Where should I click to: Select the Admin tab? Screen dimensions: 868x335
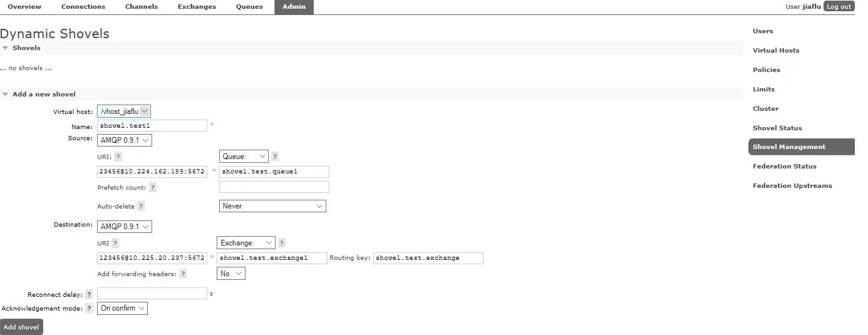coord(294,7)
